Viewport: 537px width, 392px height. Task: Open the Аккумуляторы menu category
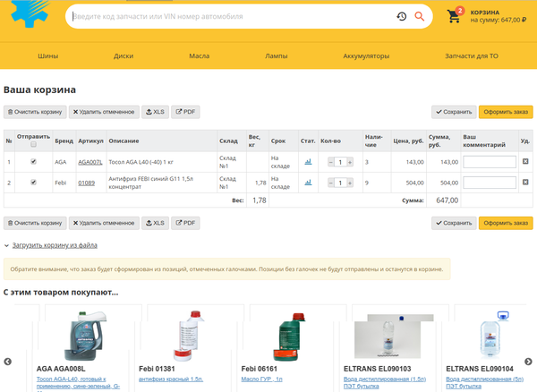click(x=368, y=55)
